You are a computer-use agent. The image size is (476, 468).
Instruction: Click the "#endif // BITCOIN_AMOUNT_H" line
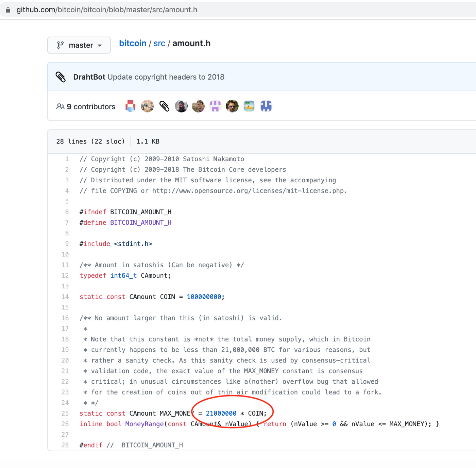tap(131, 445)
